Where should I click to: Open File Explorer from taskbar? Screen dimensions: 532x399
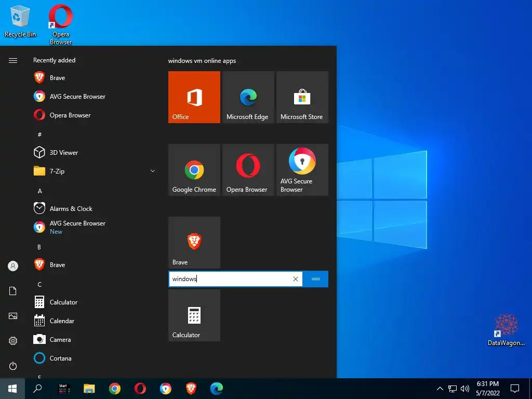pos(89,389)
